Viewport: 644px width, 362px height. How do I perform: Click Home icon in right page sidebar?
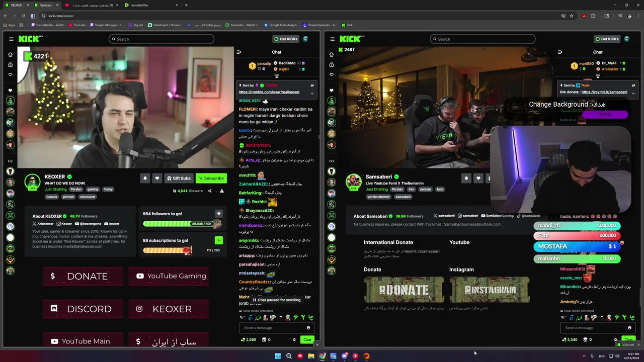332,54
